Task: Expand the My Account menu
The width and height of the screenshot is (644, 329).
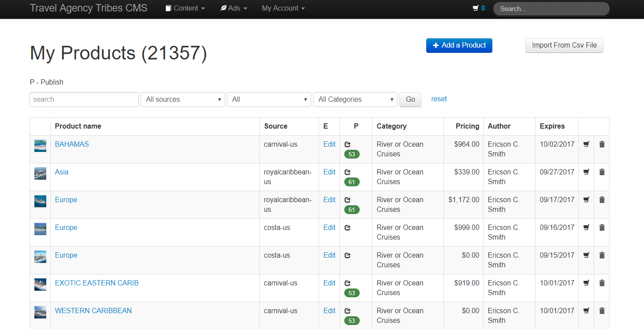Action: [x=283, y=8]
